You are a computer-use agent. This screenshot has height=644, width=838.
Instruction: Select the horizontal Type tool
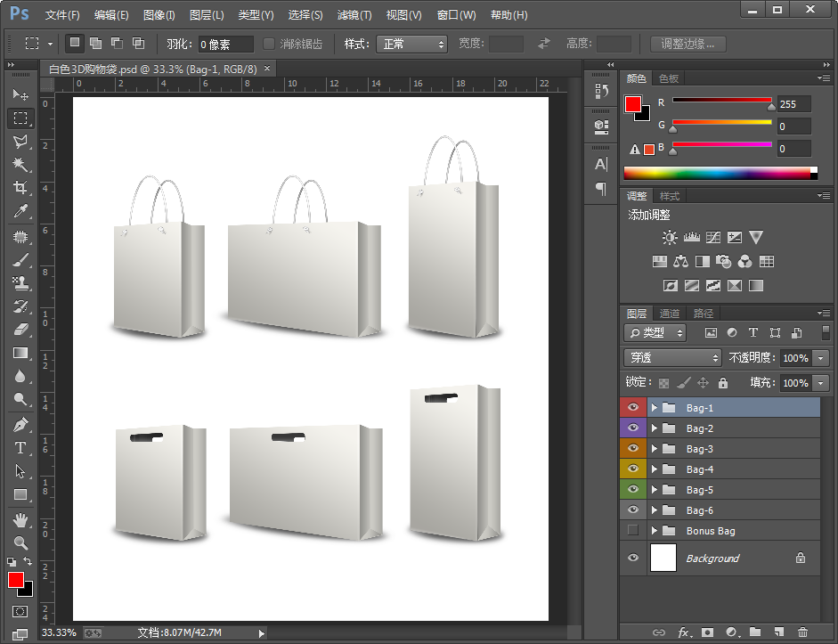point(20,448)
